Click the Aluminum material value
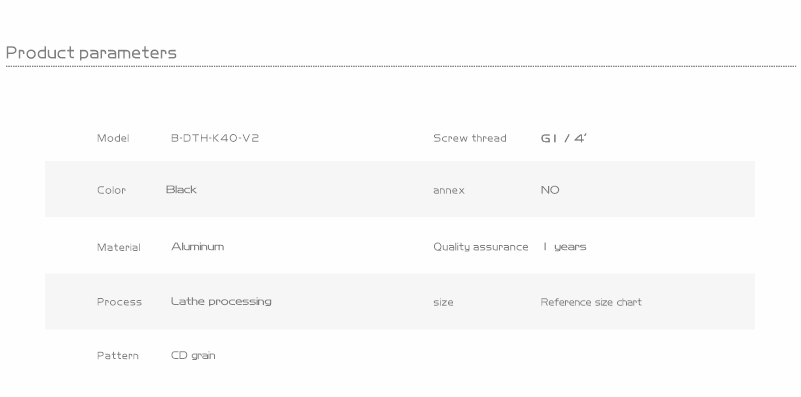801x397 pixels. (x=198, y=247)
